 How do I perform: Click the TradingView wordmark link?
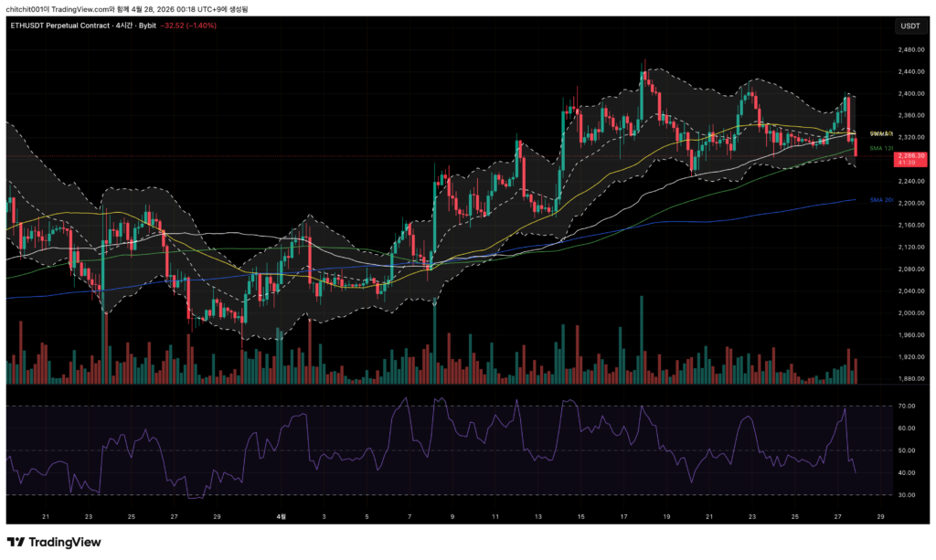click(x=65, y=542)
